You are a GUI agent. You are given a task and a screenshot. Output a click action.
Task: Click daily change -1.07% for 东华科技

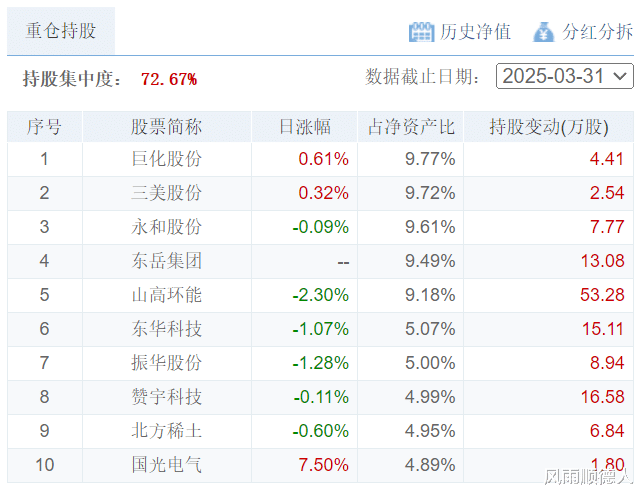point(320,329)
